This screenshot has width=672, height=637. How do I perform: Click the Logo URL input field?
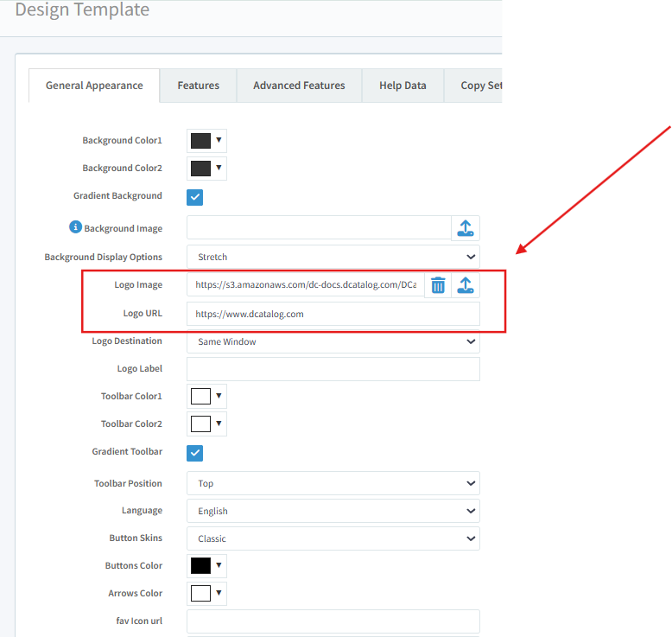pos(333,314)
